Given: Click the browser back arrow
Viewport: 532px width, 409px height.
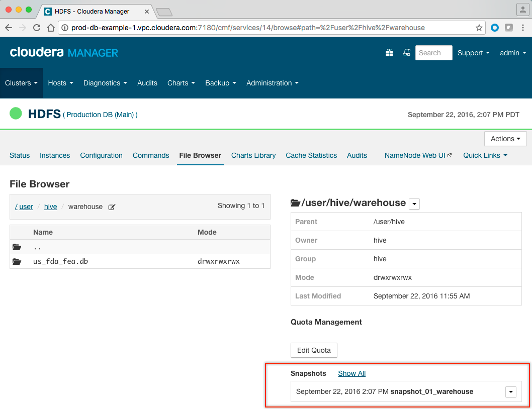Looking at the screenshot, I should [9, 28].
